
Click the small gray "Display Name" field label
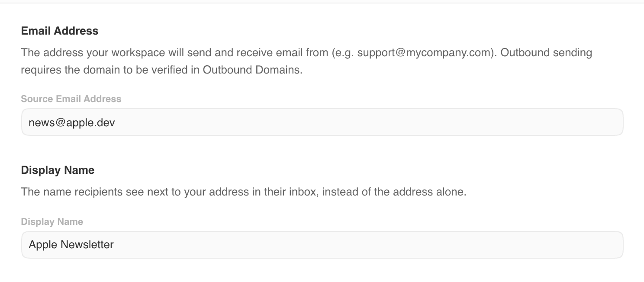pos(52,221)
